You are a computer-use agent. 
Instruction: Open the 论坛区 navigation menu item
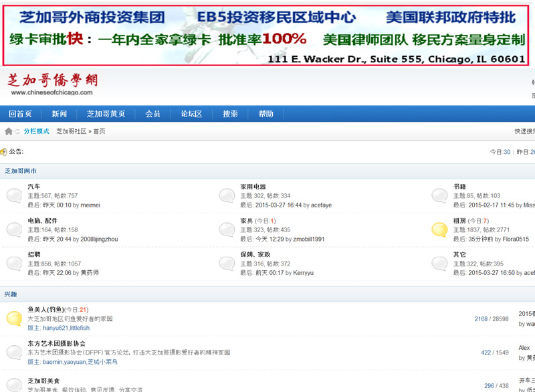click(x=191, y=114)
